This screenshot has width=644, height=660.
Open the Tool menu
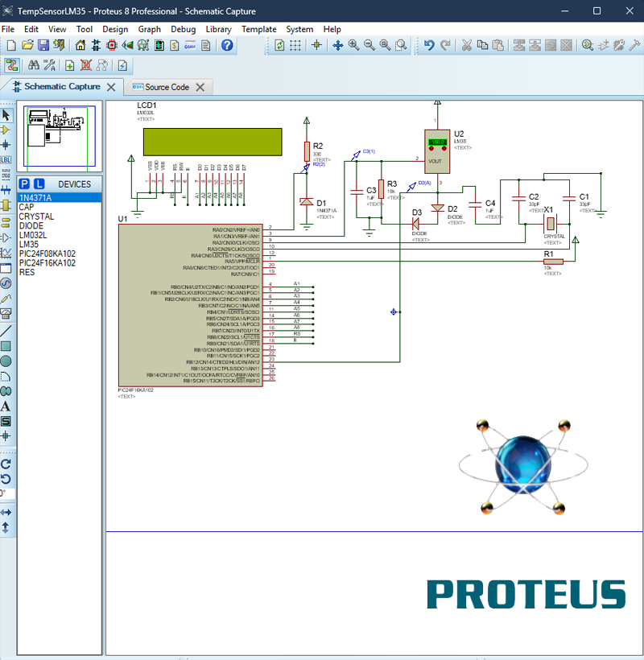click(x=85, y=29)
